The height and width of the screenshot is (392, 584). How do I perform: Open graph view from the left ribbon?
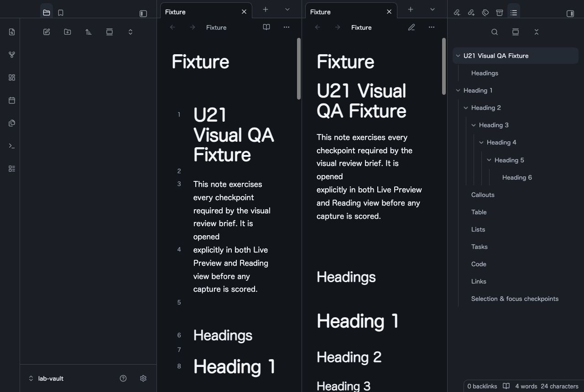coord(12,55)
